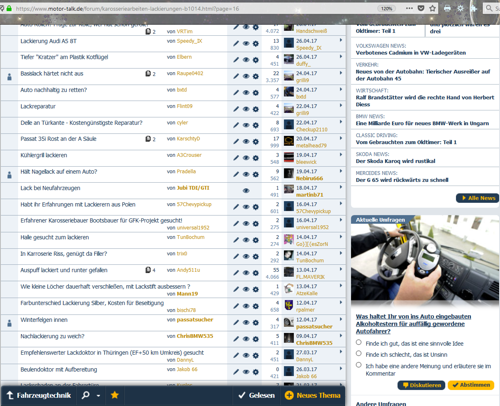Click gear icon for Lackreparatur thread

click(256, 109)
